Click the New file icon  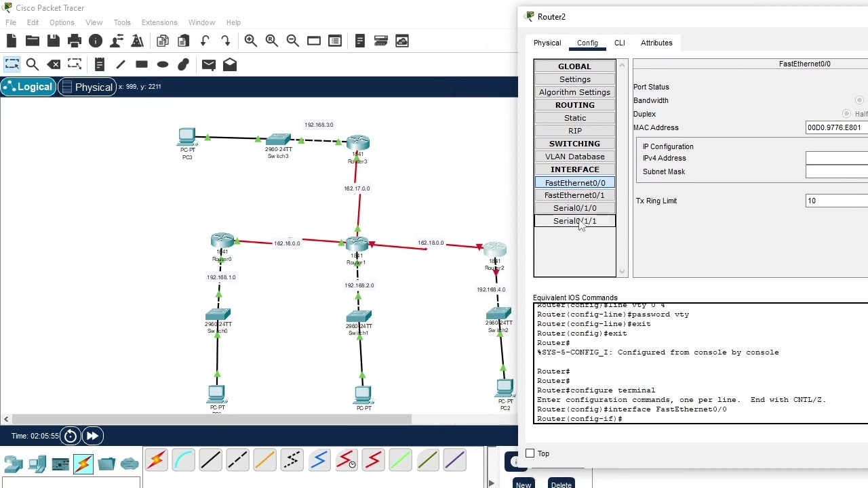click(12, 41)
